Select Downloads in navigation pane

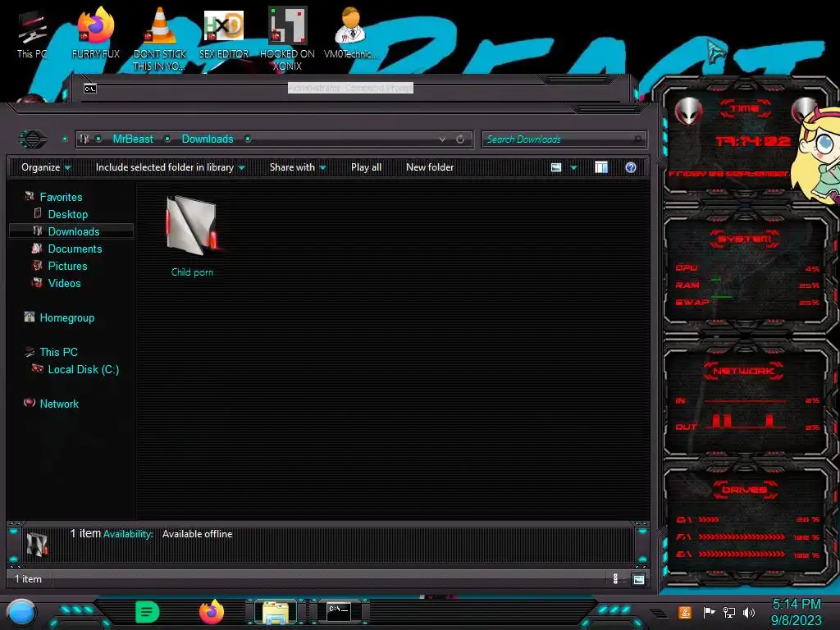71,231
